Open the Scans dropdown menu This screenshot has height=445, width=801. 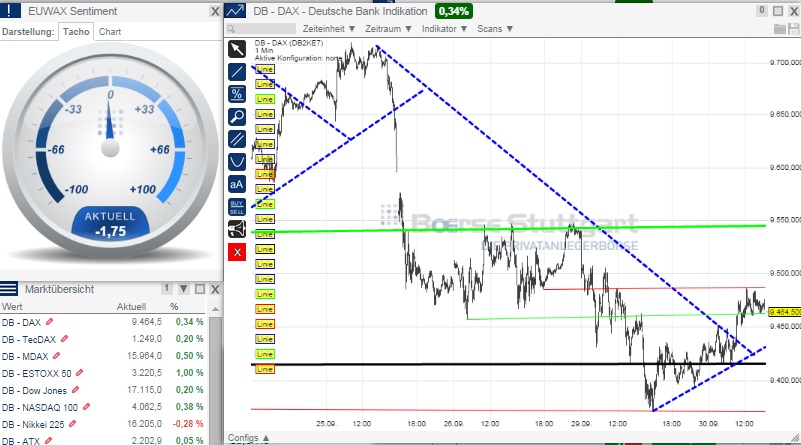495,29
